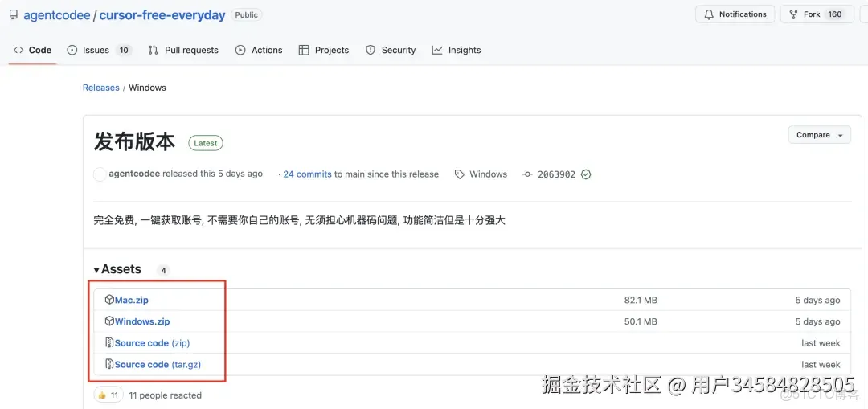Click the 50.1 MB file size
Screen dimensions: 868x409
tap(641, 321)
